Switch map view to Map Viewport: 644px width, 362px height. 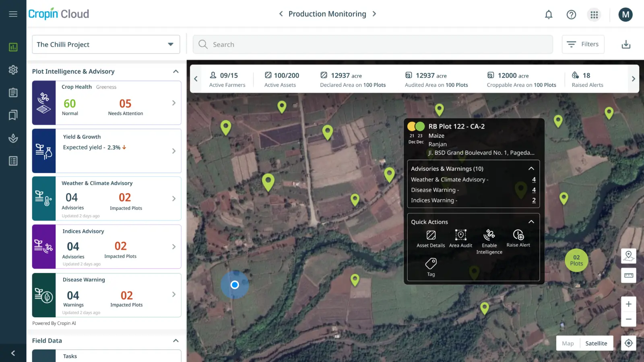tap(568, 343)
